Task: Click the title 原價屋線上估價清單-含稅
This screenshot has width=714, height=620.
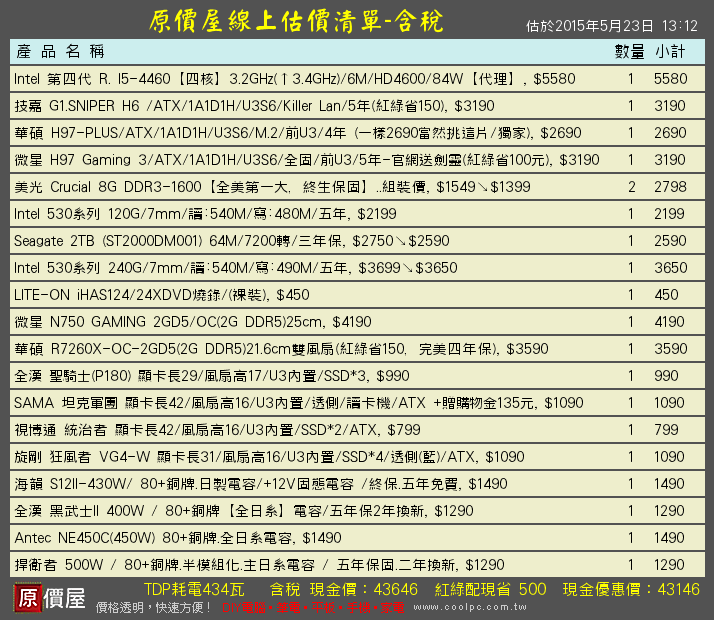Action: click(296, 21)
